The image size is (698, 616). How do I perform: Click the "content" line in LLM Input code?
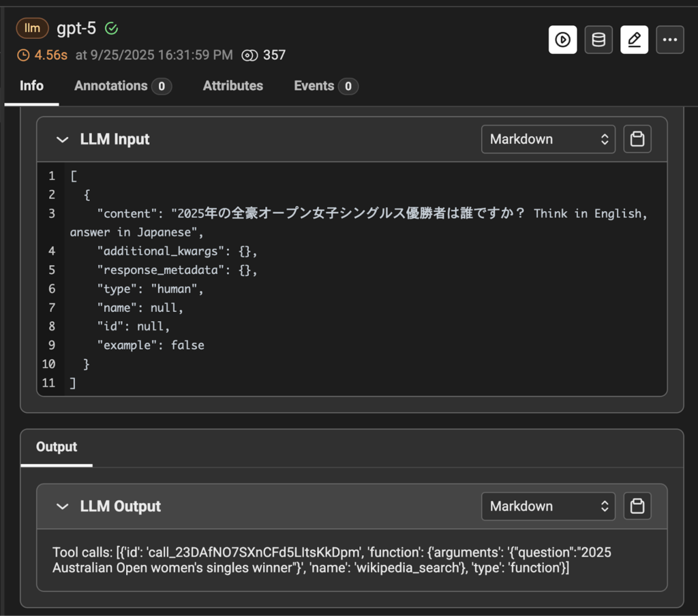click(x=341, y=214)
